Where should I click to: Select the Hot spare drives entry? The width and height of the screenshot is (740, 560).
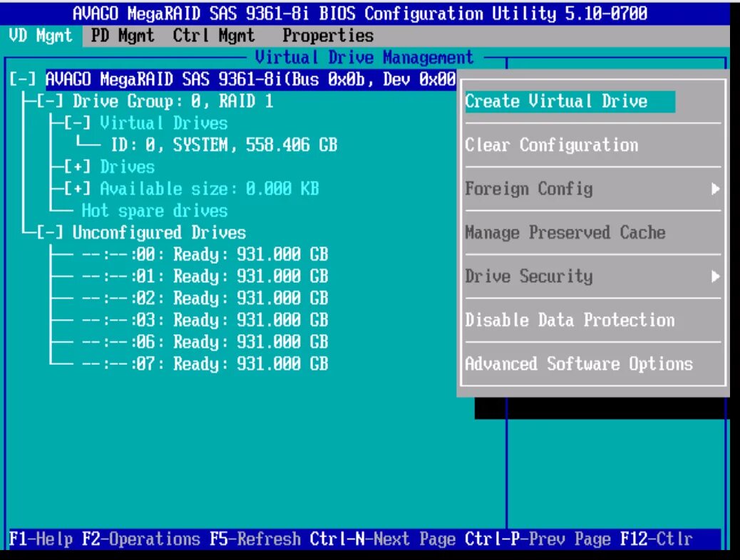click(x=154, y=211)
